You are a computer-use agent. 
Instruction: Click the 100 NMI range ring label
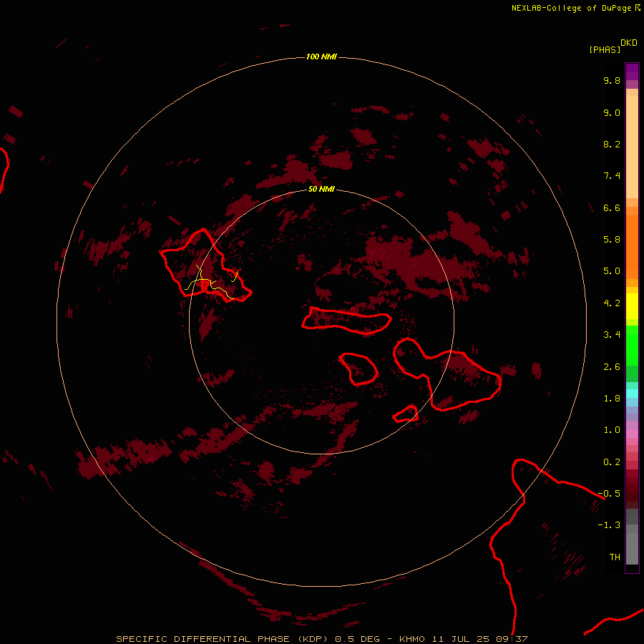321,57
